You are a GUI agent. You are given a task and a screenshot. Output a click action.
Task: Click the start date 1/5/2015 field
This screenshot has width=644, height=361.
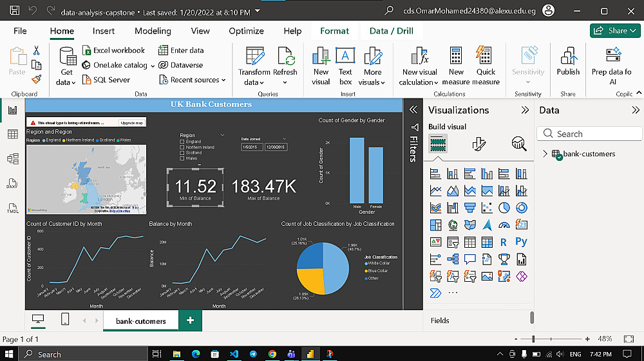[252, 147]
